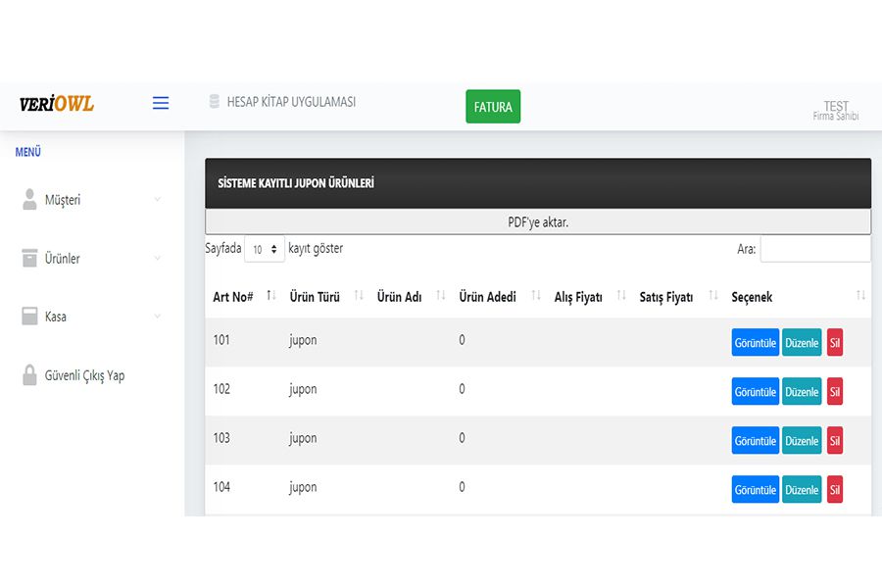Click Düzenle for item 103
This screenshot has width=882, height=588.
pyautogui.click(x=802, y=441)
